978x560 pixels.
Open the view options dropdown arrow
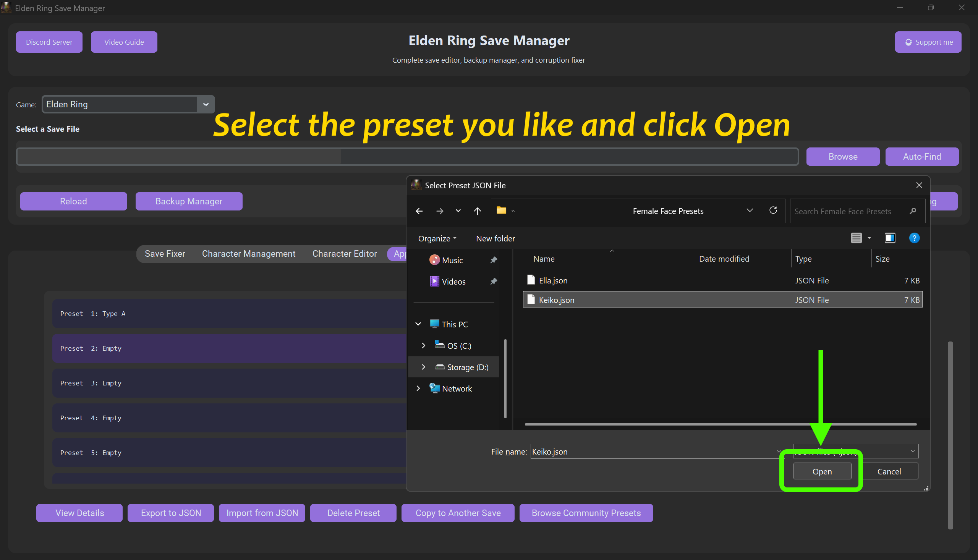pos(869,238)
